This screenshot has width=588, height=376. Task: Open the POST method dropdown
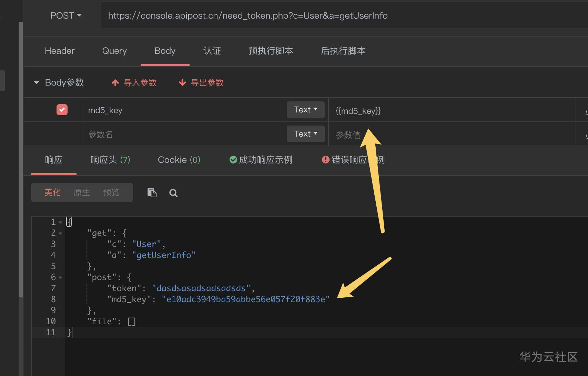66,16
